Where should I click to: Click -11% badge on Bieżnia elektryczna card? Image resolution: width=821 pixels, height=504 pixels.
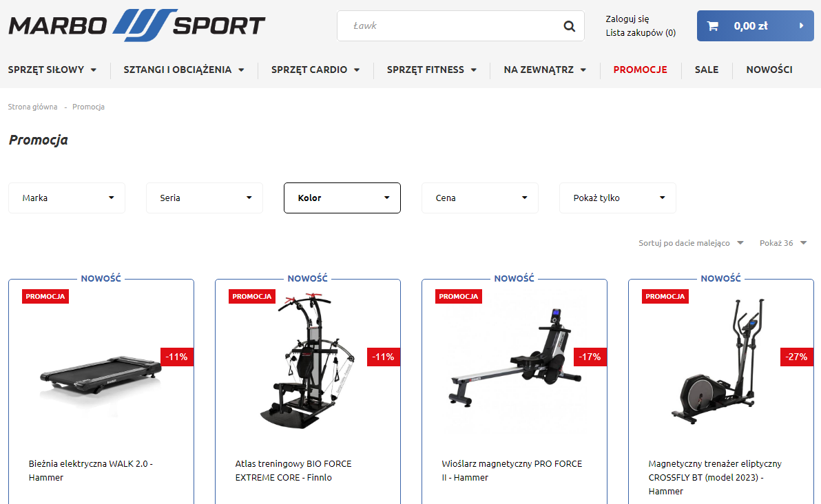pyautogui.click(x=177, y=357)
